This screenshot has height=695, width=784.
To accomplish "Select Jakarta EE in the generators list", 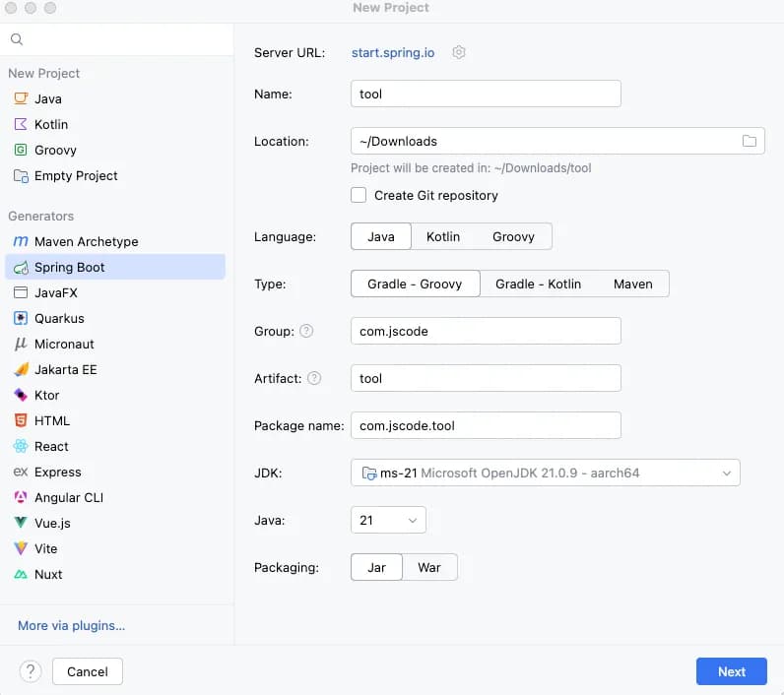I will (x=115, y=369).
